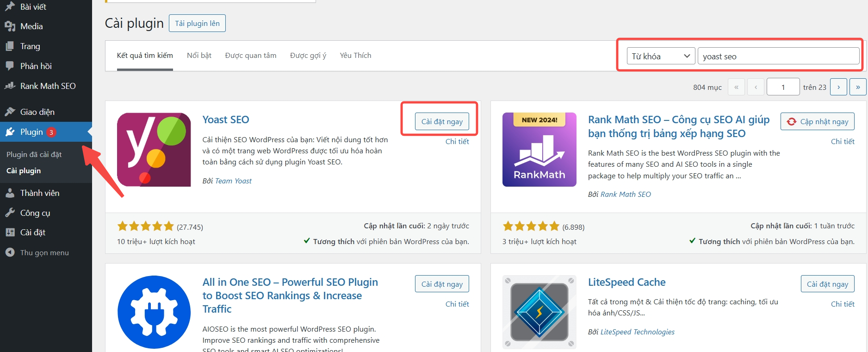
Task: Click the Plugin plug icon
Action: tap(10, 132)
